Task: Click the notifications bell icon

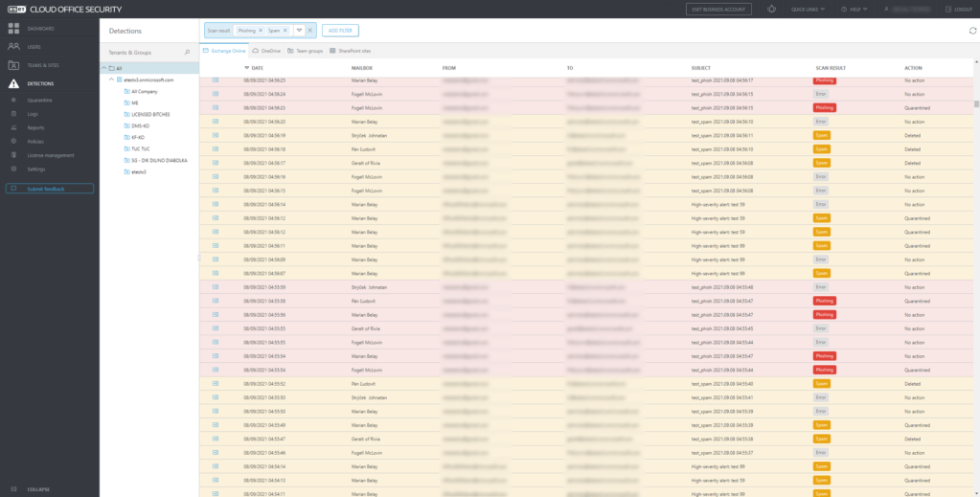Action: [x=772, y=9]
